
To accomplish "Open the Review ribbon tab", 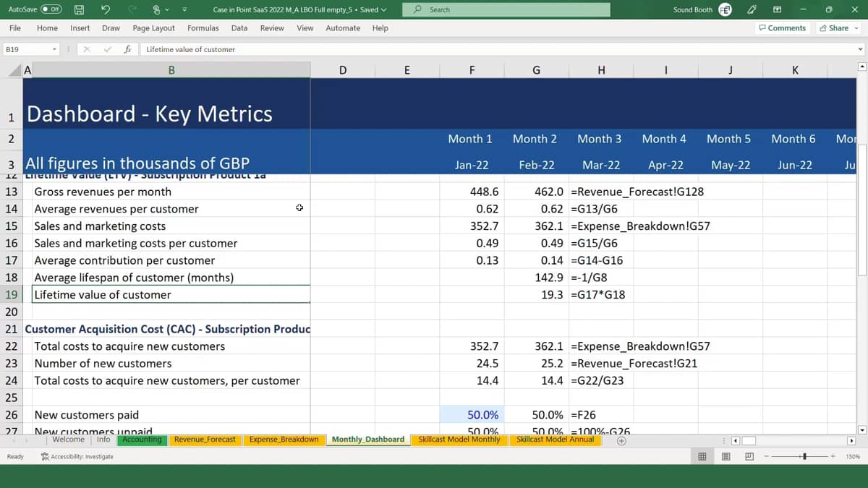I will coord(272,28).
